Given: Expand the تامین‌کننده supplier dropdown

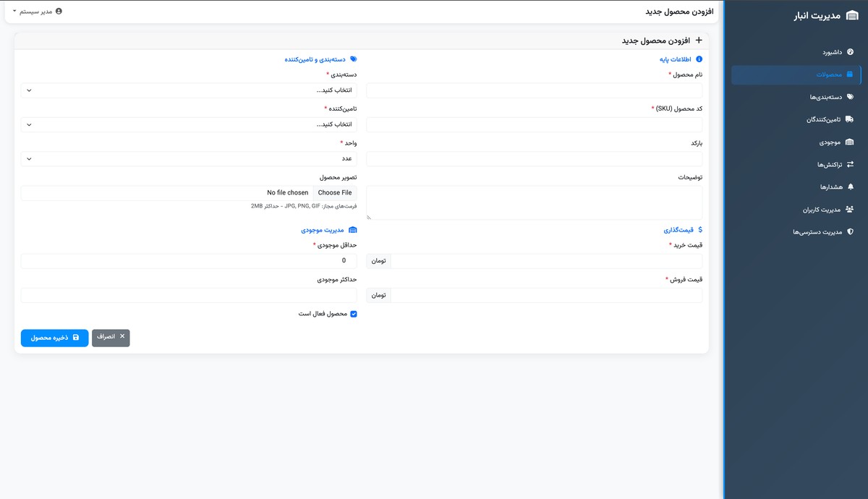Looking at the screenshot, I should click(189, 124).
